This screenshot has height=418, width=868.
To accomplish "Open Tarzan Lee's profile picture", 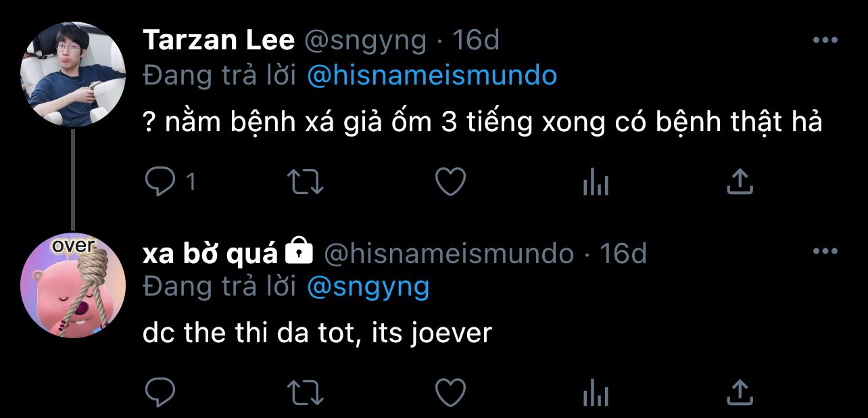I will 73,74.
